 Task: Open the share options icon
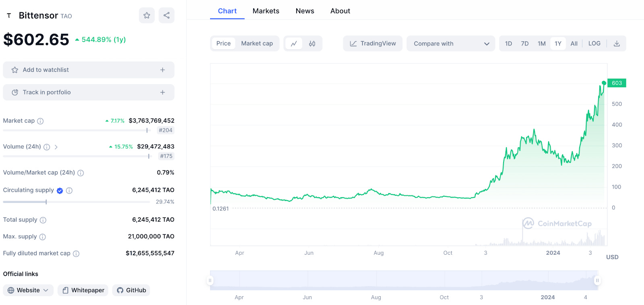(x=166, y=15)
